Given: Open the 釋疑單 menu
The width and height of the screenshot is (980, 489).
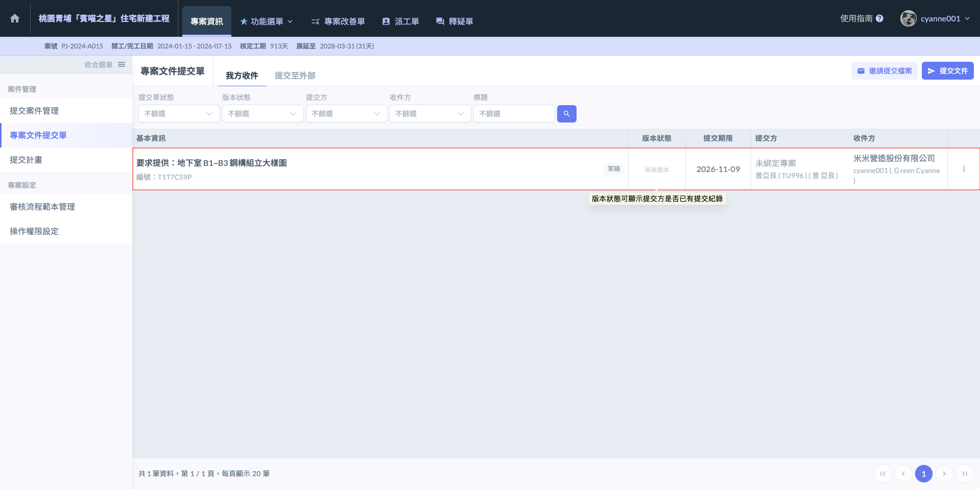Looking at the screenshot, I should (455, 21).
